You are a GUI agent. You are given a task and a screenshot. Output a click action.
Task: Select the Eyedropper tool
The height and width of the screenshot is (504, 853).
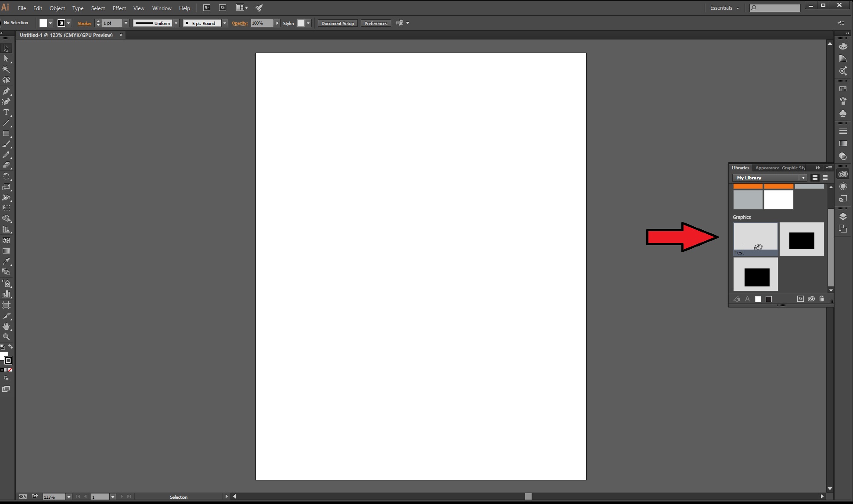click(x=6, y=261)
